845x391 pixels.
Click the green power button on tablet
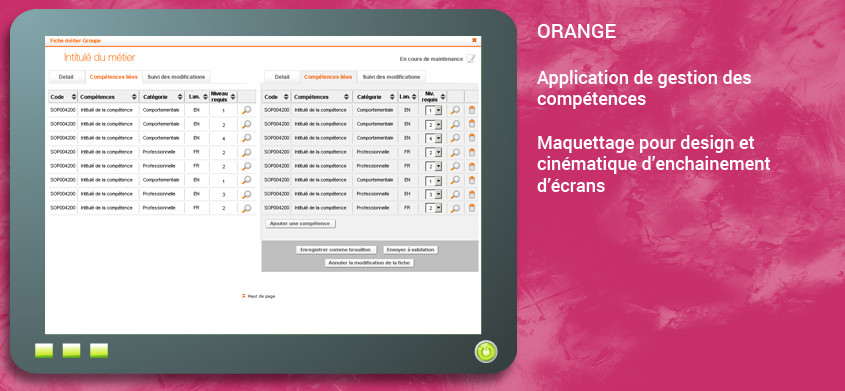(486, 351)
